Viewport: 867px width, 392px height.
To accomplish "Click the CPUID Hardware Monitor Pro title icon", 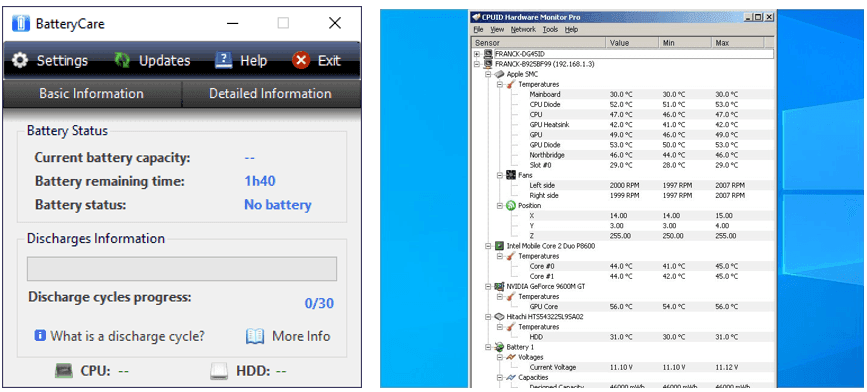I will [x=476, y=17].
